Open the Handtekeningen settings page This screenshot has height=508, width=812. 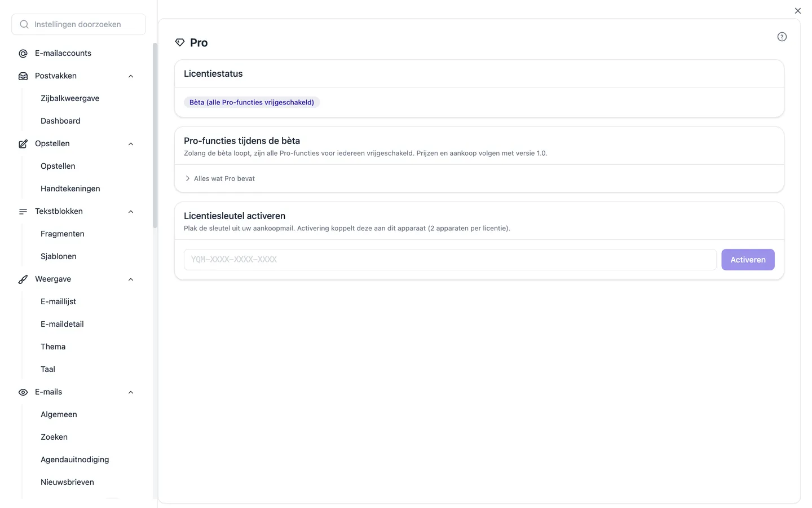(70, 189)
